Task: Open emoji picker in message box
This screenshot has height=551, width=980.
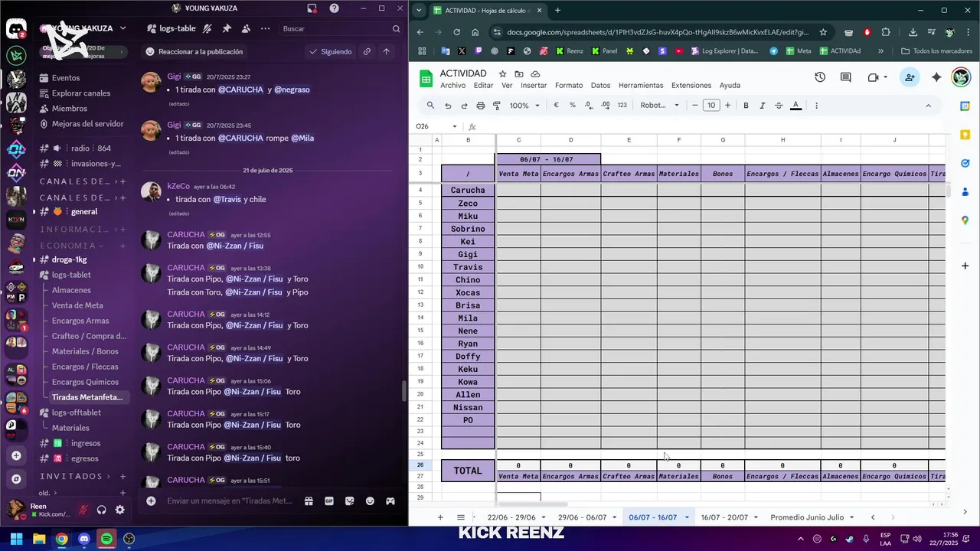Action: (370, 501)
